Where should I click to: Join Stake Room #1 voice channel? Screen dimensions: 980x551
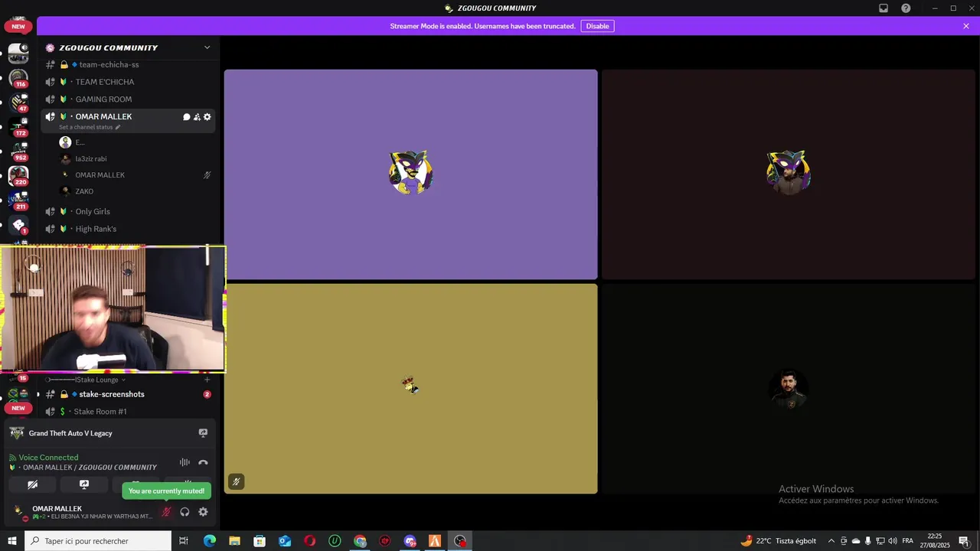click(128, 412)
